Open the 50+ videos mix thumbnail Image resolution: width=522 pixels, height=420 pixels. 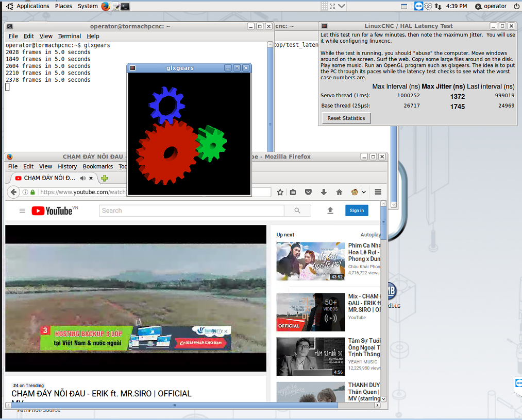pyautogui.click(x=311, y=312)
